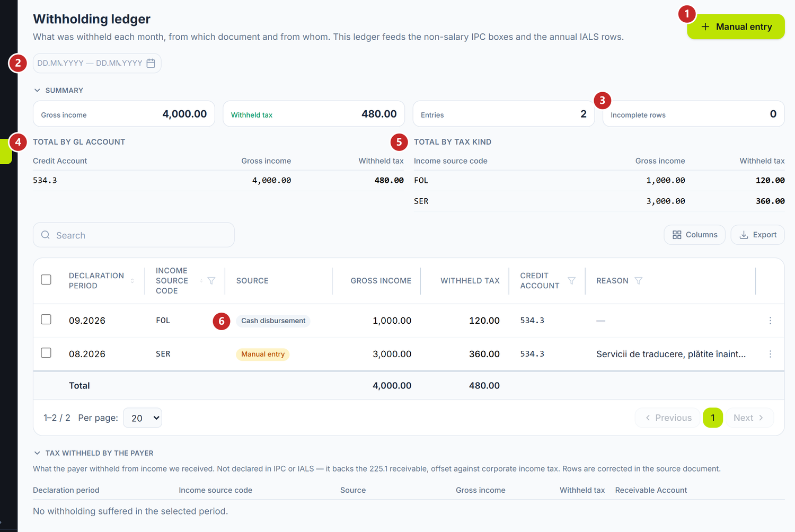
Task: Open the calendar picker in the date range field
Action: click(x=151, y=63)
